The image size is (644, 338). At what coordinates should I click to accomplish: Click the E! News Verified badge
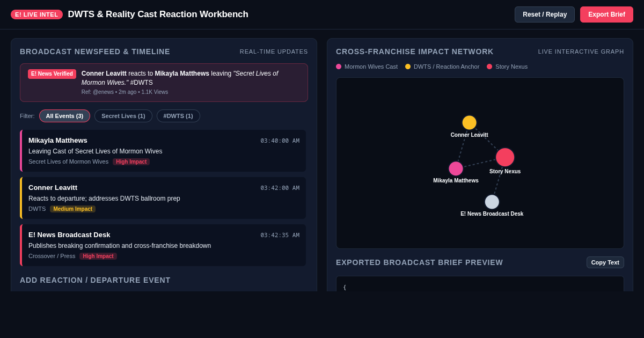pos(52,74)
